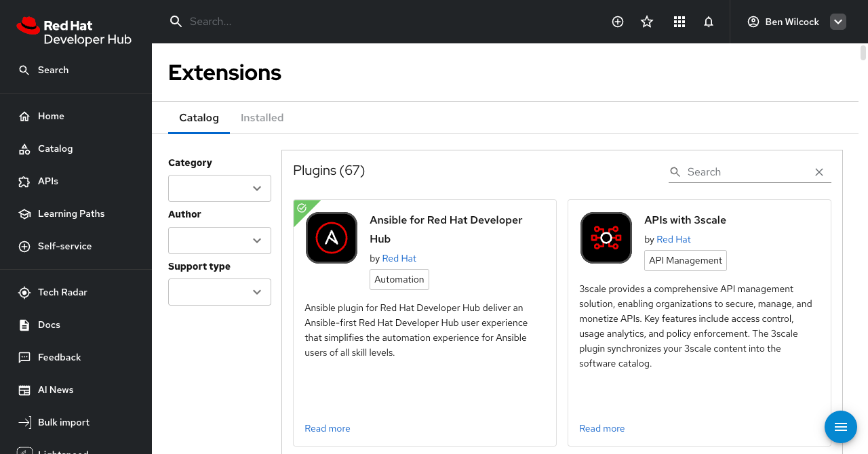
Task: Click the 3scale plugin logo icon
Action: [x=606, y=238]
